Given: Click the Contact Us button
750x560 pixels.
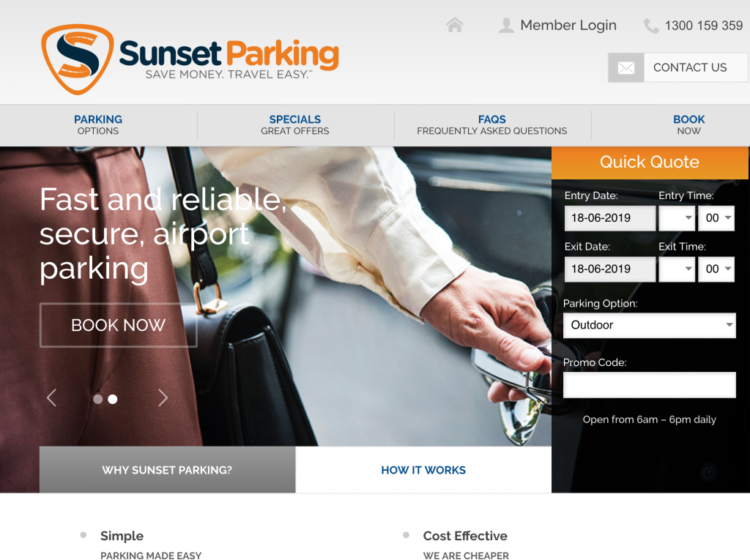Looking at the screenshot, I should click(689, 68).
